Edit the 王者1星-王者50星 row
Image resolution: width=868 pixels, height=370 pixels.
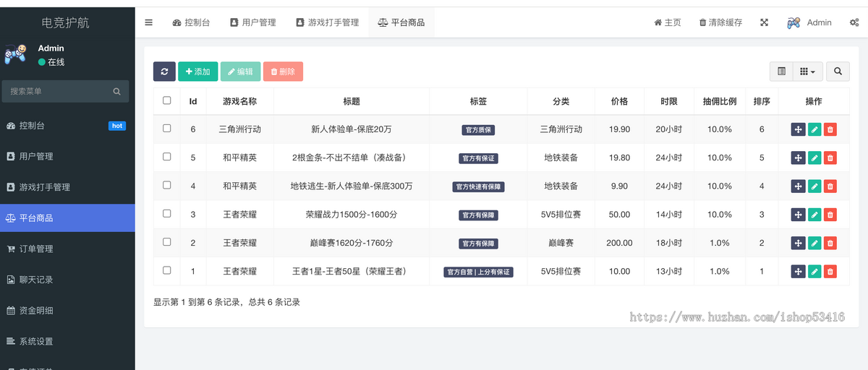tap(814, 271)
